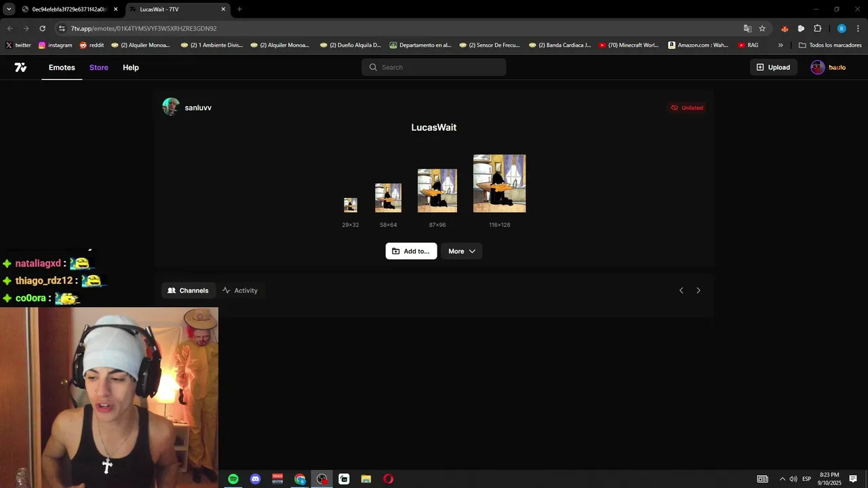Click the Upload button

tap(773, 67)
